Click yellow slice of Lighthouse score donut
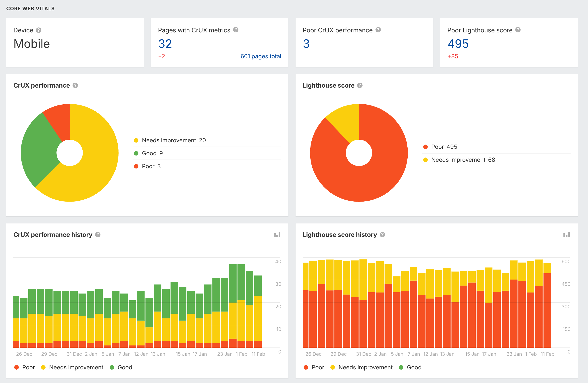The width and height of the screenshot is (588, 383). point(347,121)
